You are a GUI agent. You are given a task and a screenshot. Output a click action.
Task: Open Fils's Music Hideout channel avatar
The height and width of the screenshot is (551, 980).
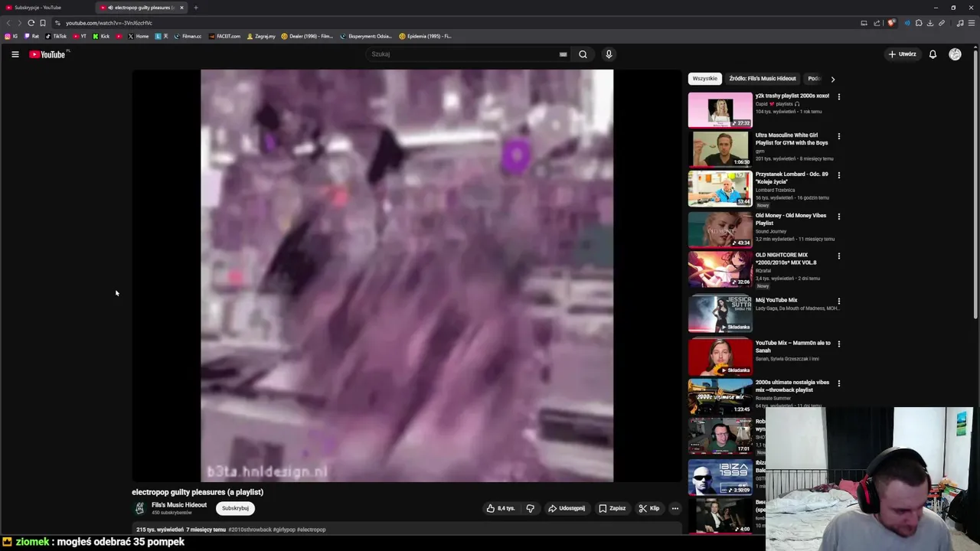140,508
